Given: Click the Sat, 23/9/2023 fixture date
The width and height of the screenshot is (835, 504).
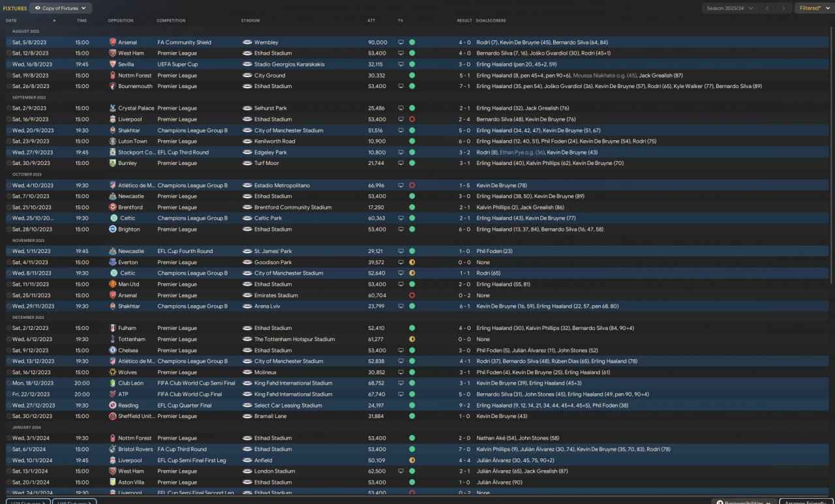Looking at the screenshot, I should click(x=29, y=141).
